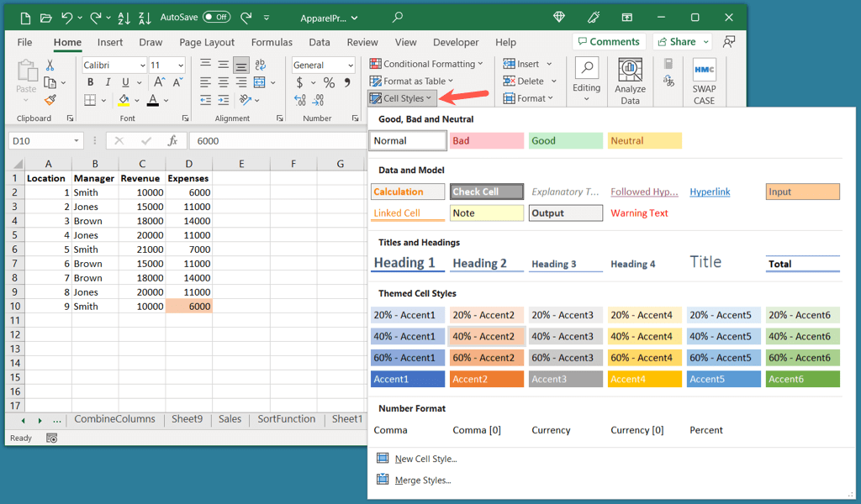The image size is (861, 504).
Task: Apply the Accent1 blue cell style
Action: coord(407,379)
